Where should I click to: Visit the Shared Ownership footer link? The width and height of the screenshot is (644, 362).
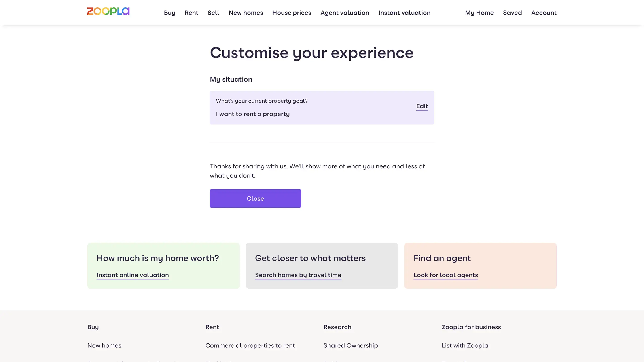(350, 345)
